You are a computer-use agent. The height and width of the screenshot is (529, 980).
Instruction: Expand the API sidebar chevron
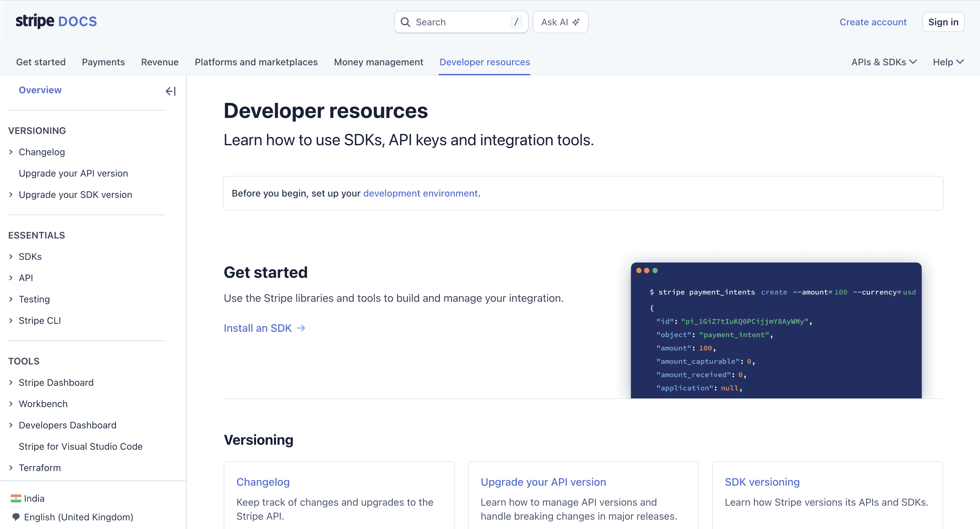pos(11,277)
